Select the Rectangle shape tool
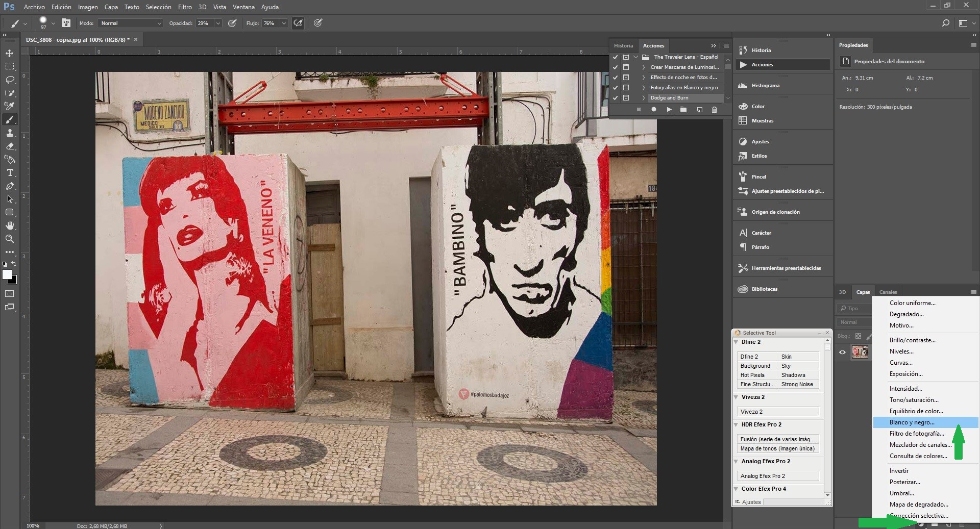This screenshot has width=980, height=529. [10, 212]
